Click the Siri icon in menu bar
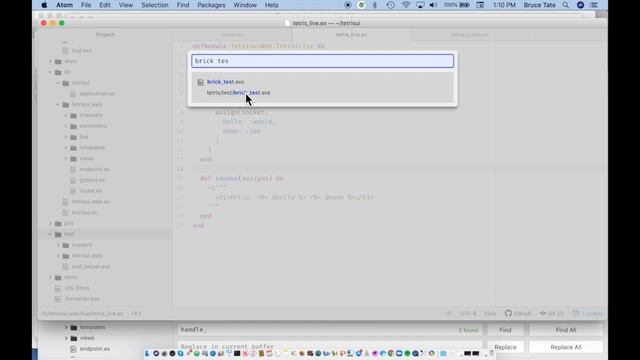640x360 pixels. (x=580, y=5)
